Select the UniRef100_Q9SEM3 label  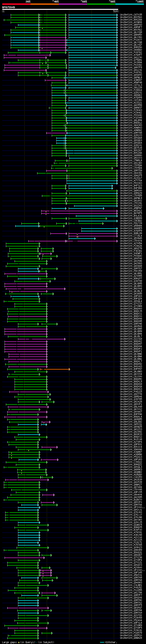pyautogui.click(x=131, y=75)
